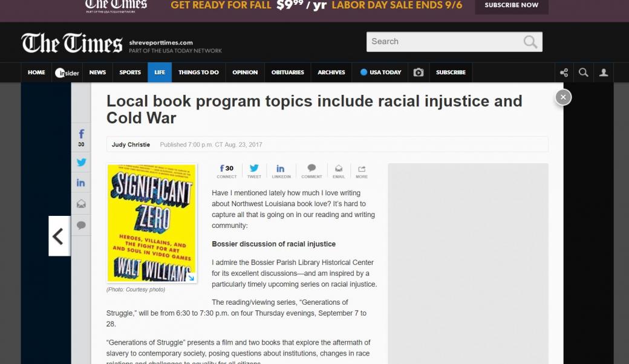Click the comment bubble in the left sidebar

(81, 225)
